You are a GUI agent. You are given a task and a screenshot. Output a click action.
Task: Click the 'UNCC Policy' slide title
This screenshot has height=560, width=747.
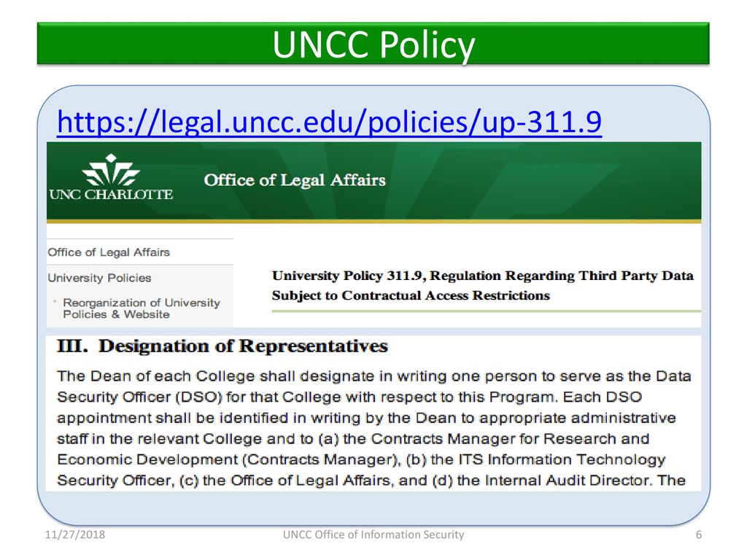373,44
